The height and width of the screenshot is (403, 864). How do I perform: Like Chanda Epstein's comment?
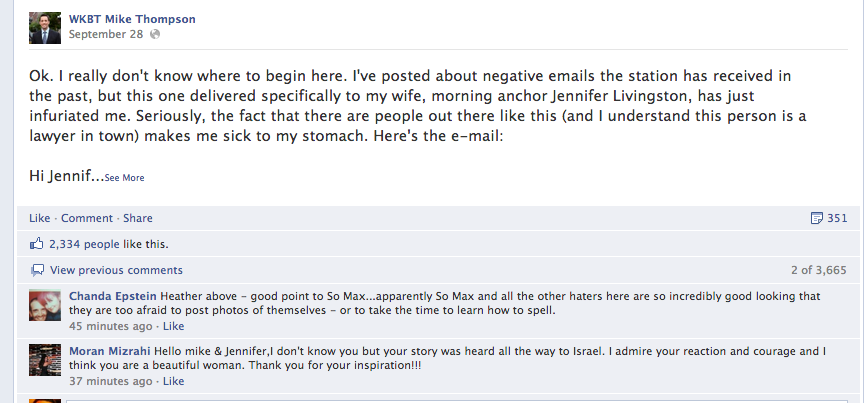pyautogui.click(x=174, y=326)
